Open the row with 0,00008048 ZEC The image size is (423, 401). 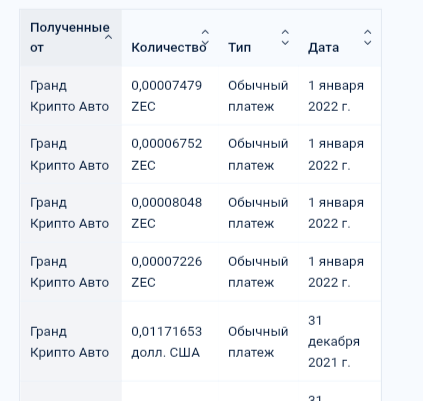[200, 213]
